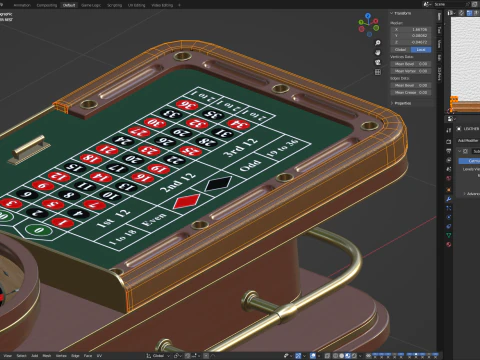
Task: Switch to the UV Editing workspace tab
Action: (137, 5)
